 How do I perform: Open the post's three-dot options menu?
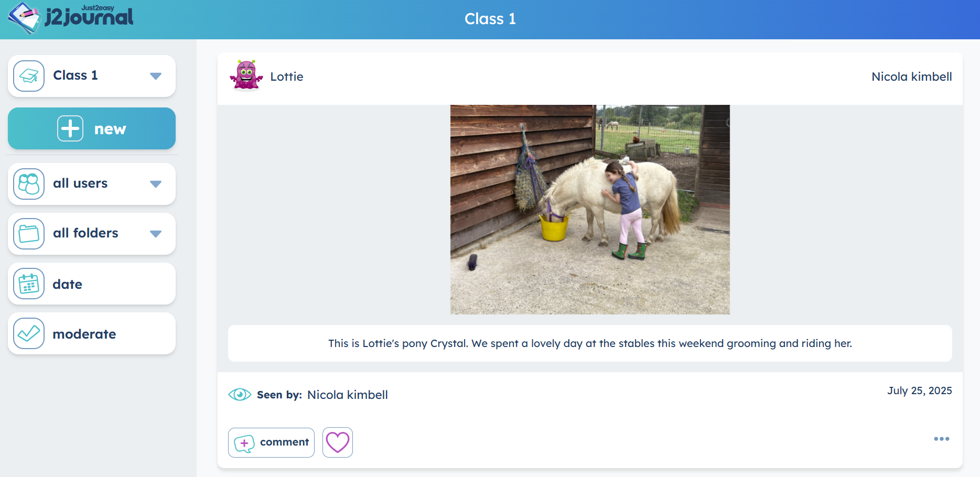[x=942, y=439]
